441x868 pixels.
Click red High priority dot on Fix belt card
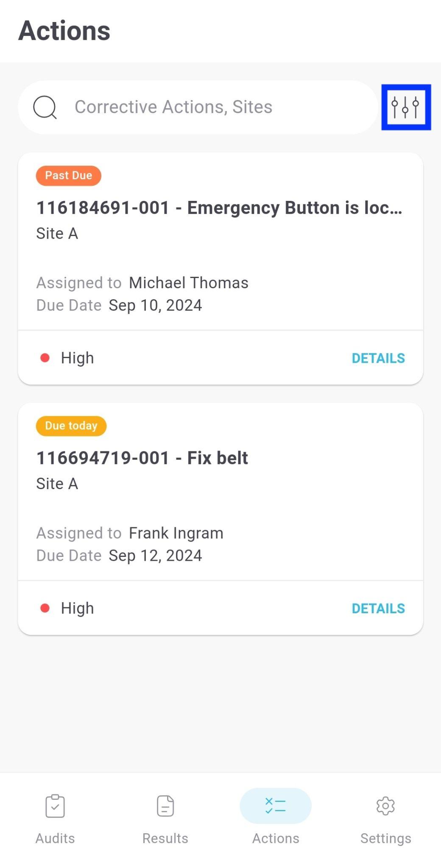click(x=45, y=608)
